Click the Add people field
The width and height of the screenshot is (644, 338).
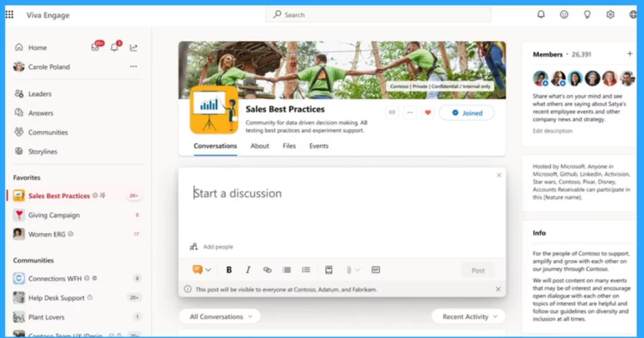pyautogui.click(x=218, y=246)
